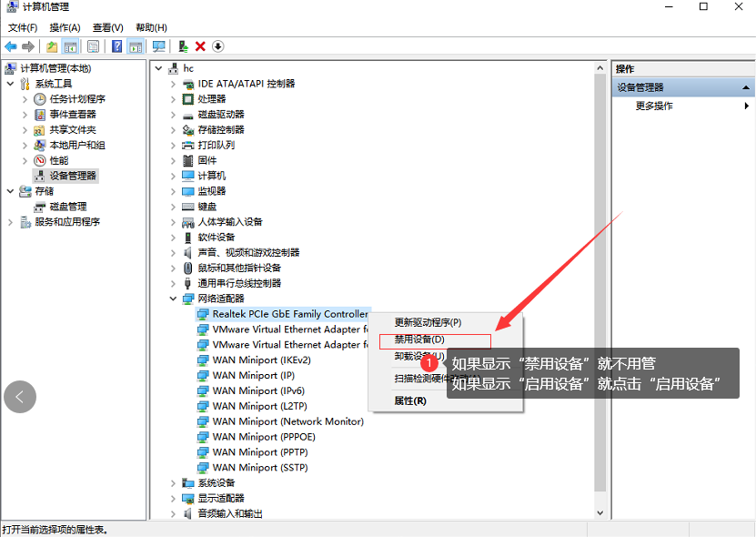Screen dimensions: 756x537
Task: Open the 查看(V) menu
Action: (107, 27)
